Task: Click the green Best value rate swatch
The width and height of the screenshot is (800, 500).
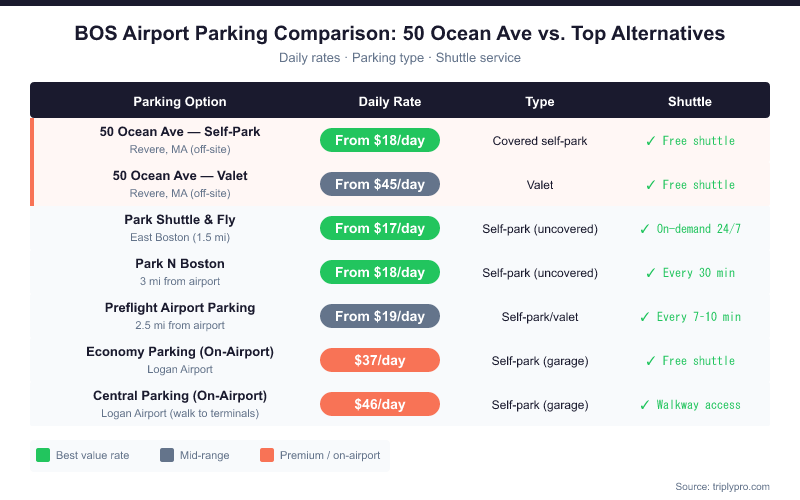Action: [x=43, y=456]
